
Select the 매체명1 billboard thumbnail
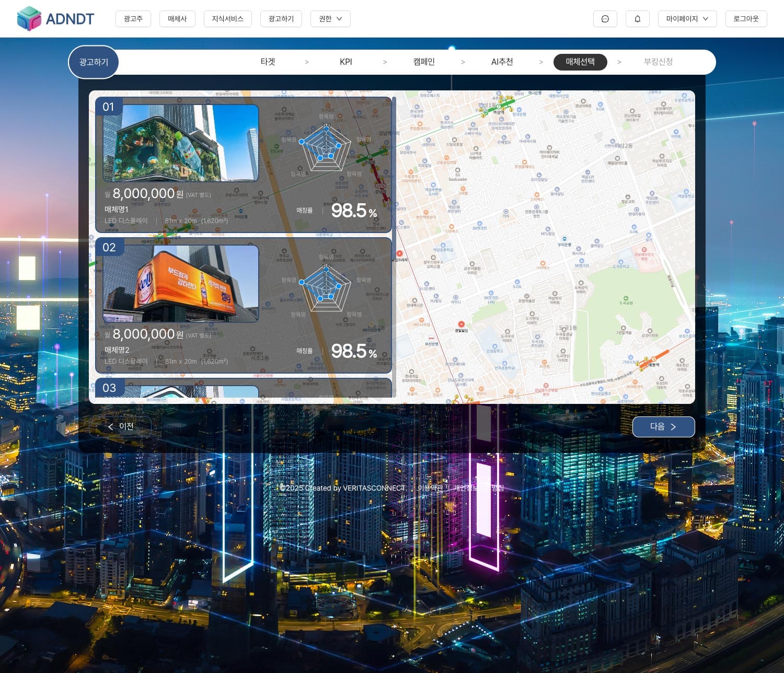point(181,143)
